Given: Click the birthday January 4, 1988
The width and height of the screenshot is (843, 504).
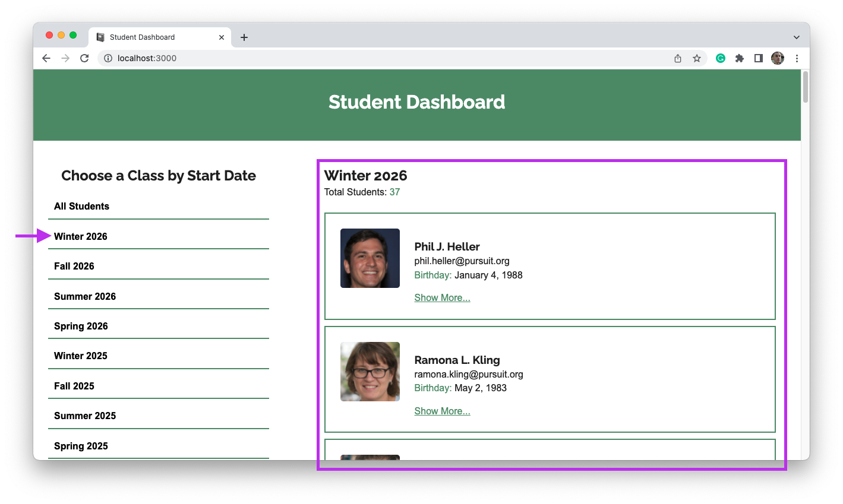Looking at the screenshot, I should click(x=488, y=275).
